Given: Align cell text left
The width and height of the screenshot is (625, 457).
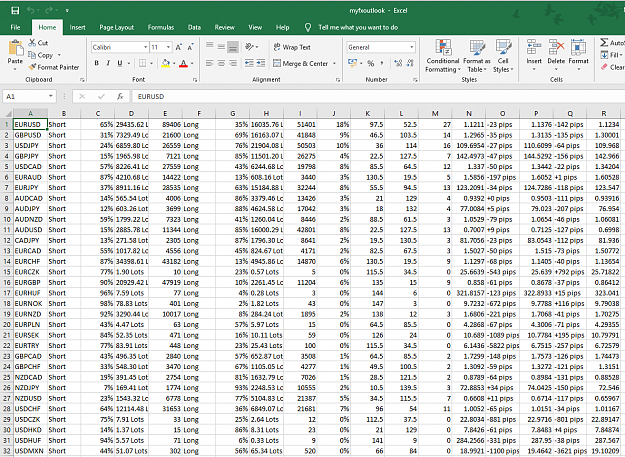Looking at the screenshot, I should [210, 63].
